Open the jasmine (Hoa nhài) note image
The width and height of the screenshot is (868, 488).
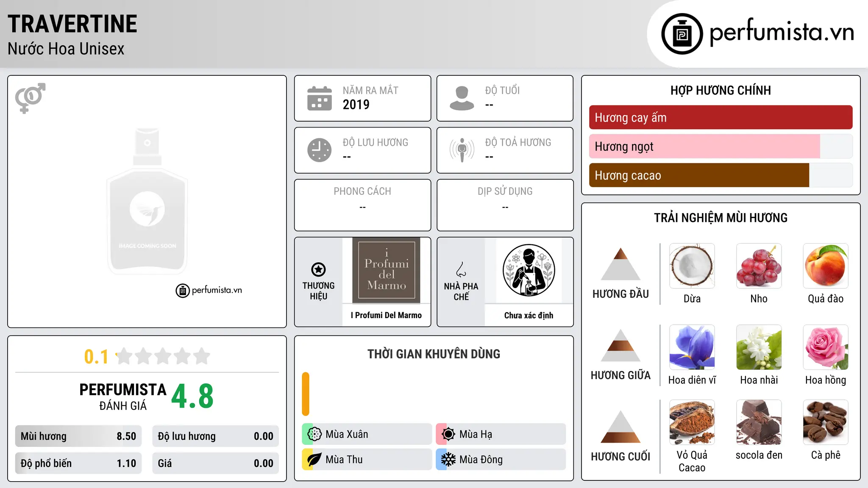pos(759,347)
